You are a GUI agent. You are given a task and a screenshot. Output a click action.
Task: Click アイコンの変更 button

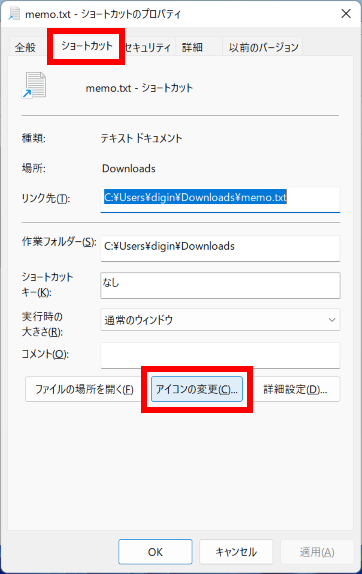pyautogui.click(x=197, y=389)
